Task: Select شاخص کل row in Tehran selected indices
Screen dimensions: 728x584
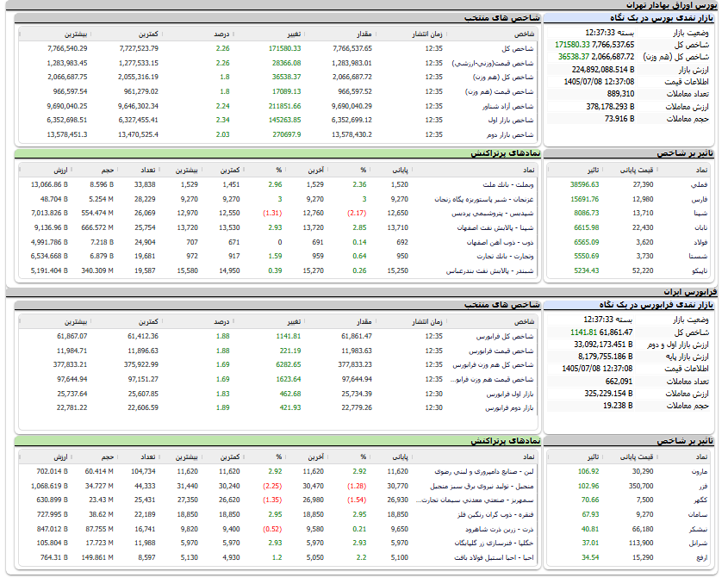Action: (x=278, y=48)
